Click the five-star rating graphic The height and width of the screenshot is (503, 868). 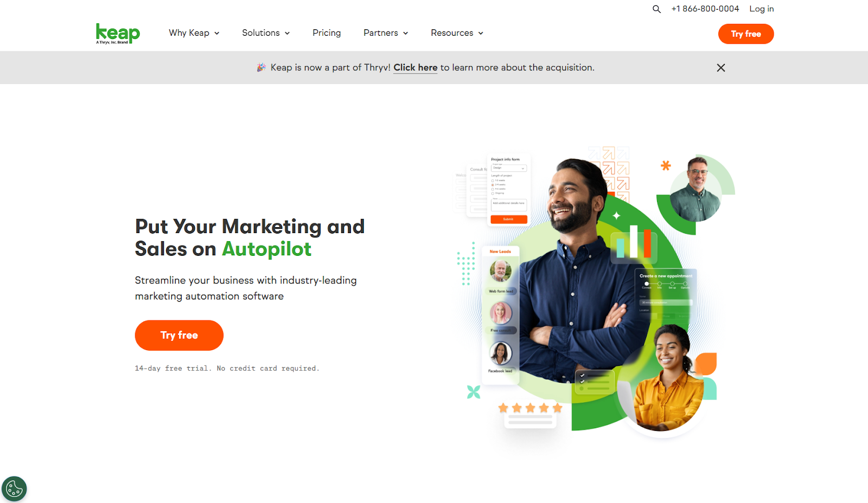530,408
